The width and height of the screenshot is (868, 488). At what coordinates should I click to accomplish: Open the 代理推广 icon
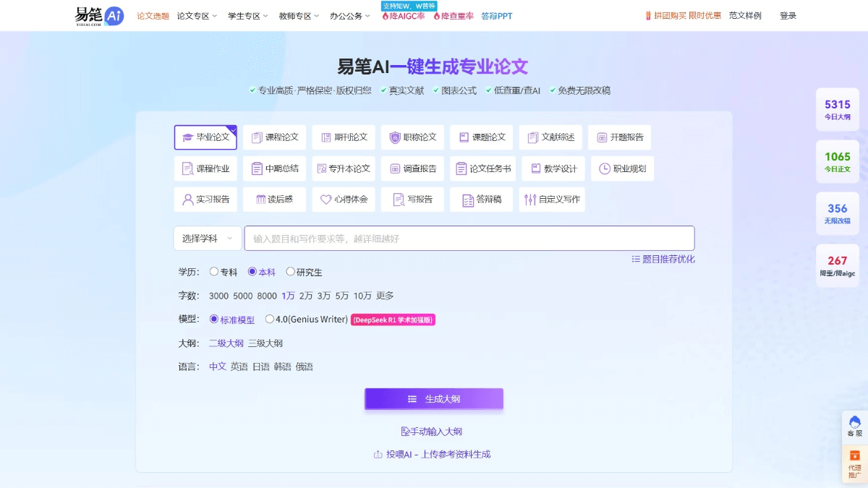855,455
